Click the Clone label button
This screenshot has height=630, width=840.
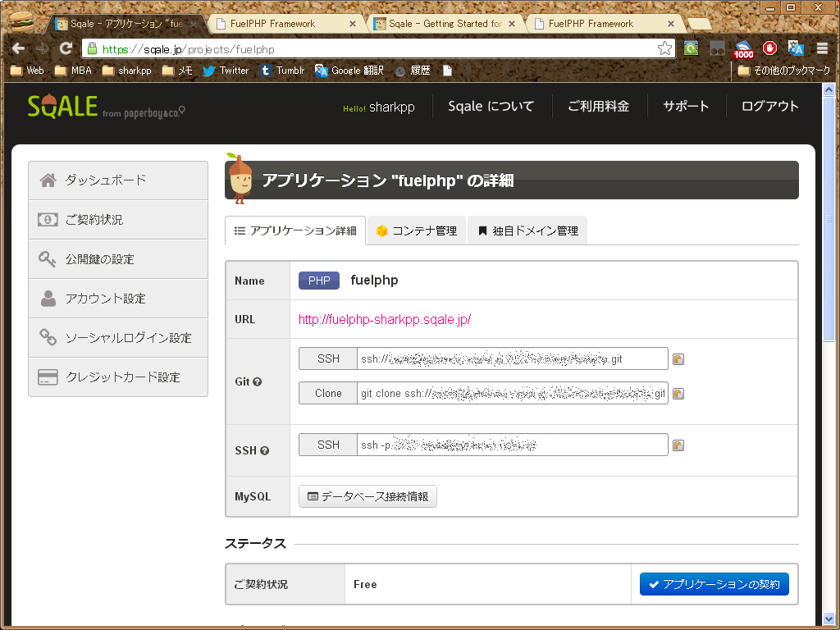[328, 394]
